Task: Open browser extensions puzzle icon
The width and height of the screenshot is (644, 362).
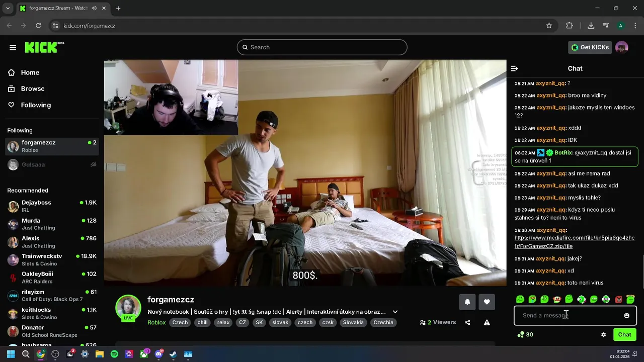Action: click(570, 26)
